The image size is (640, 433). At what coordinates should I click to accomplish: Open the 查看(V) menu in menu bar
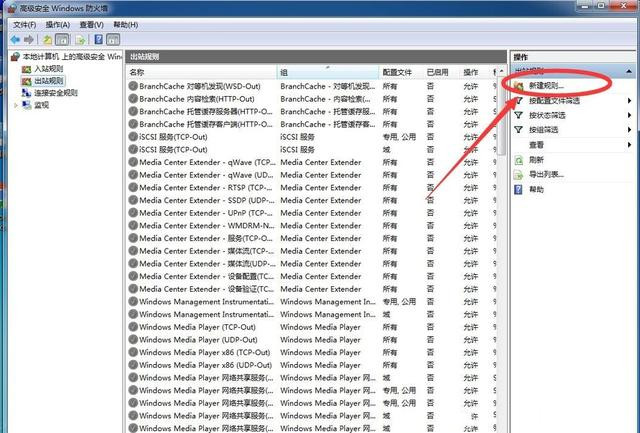(x=92, y=23)
